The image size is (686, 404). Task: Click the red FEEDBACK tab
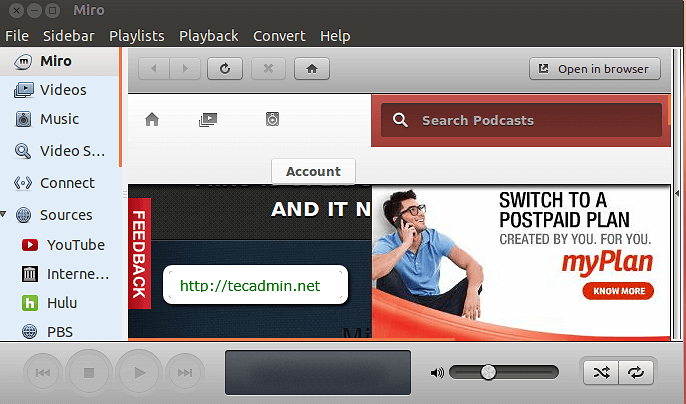pos(140,253)
